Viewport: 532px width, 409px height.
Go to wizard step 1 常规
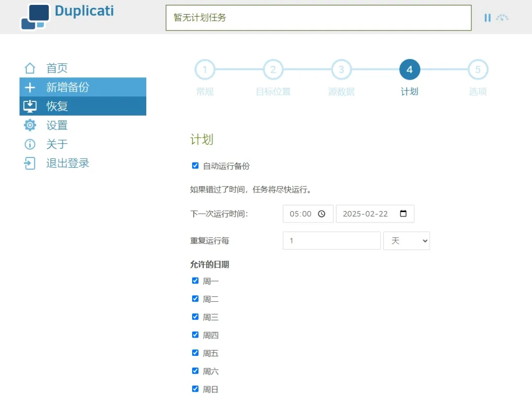coord(205,70)
